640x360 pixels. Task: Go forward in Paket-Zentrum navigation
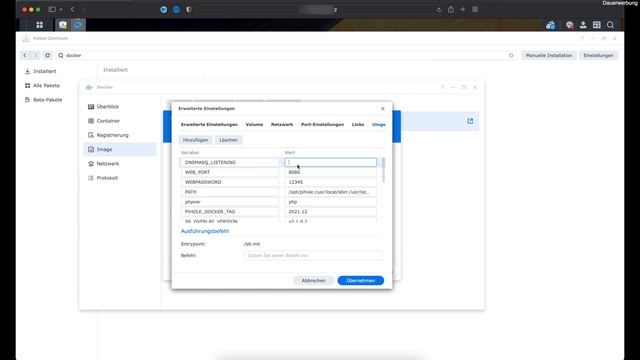[x=35, y=55]
